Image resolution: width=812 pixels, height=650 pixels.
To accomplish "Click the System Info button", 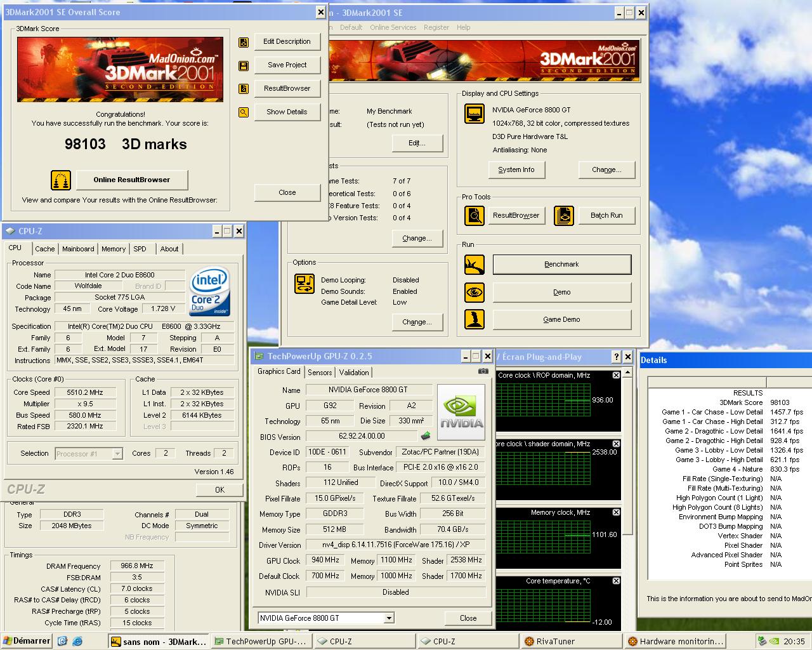I will pyautogui.click(x=516, y=170).
